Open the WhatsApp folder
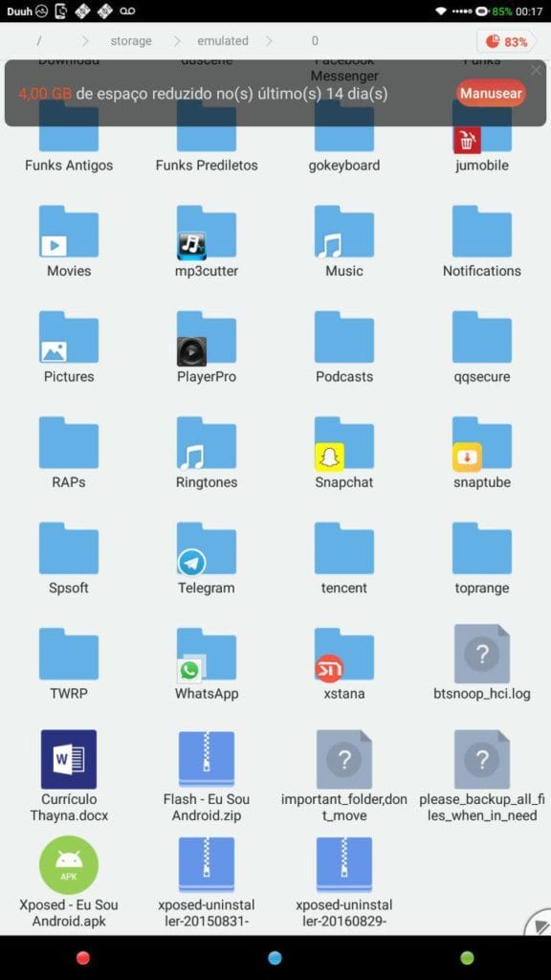The width and height of the screenshot is (551, 980). (207, 666)
